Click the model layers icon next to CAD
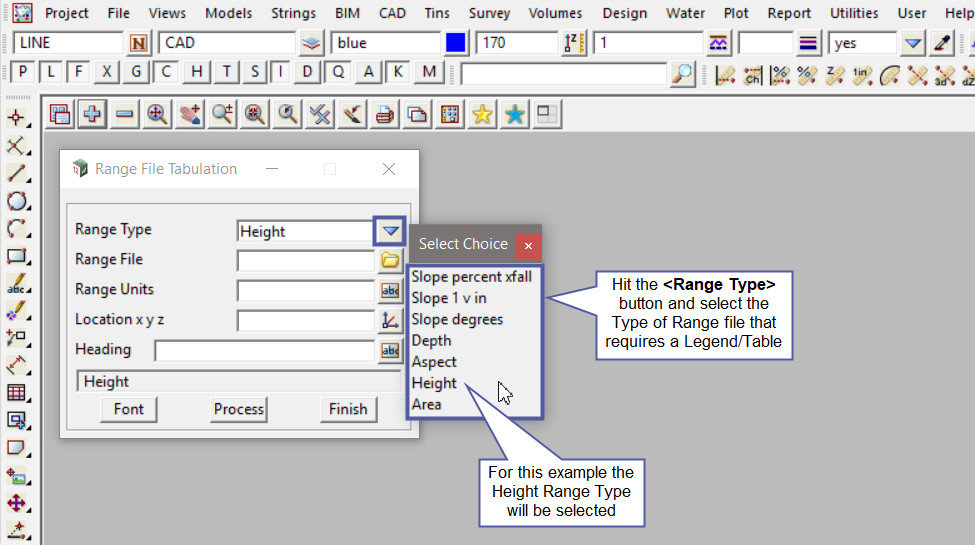 (311, 43)
